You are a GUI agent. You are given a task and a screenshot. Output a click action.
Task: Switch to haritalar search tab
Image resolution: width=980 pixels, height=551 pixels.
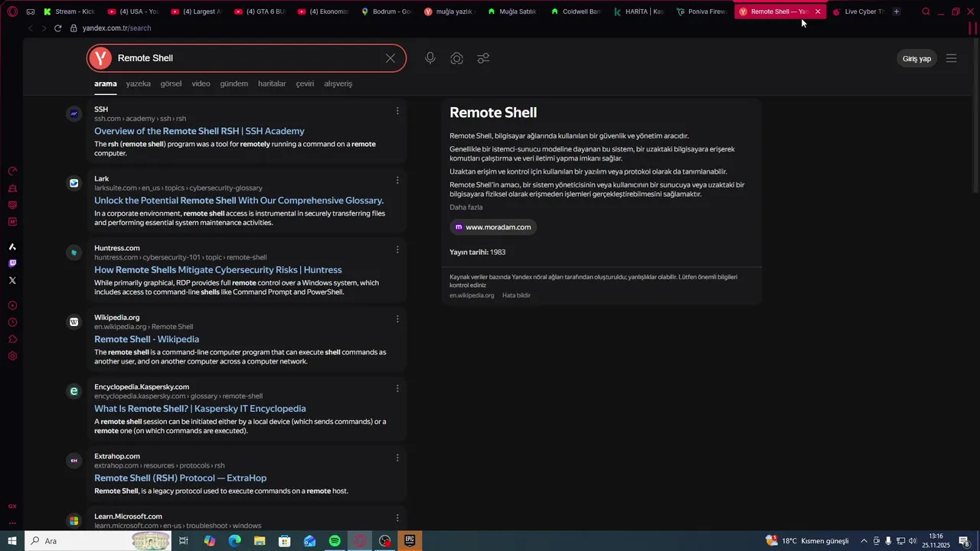272,83
